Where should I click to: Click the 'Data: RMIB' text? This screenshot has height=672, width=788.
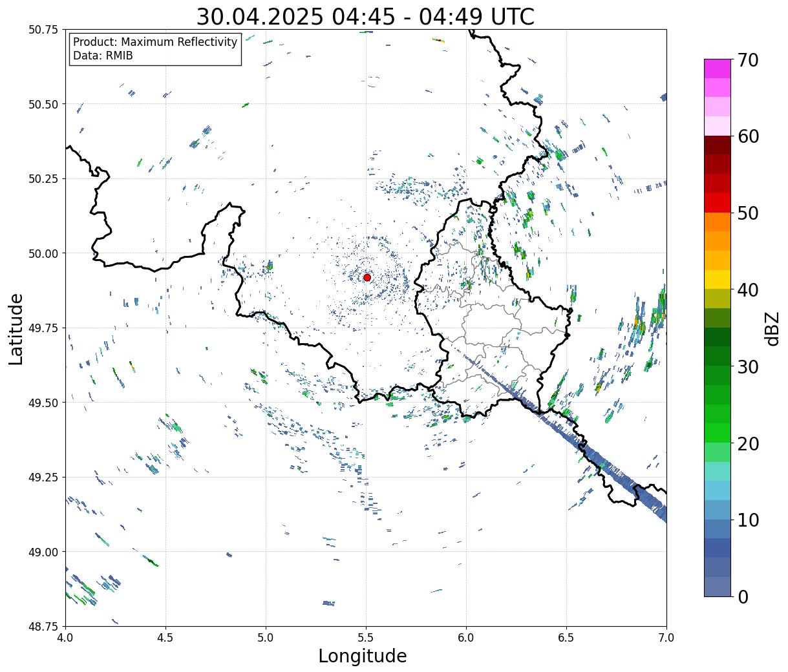pos(103,56)
